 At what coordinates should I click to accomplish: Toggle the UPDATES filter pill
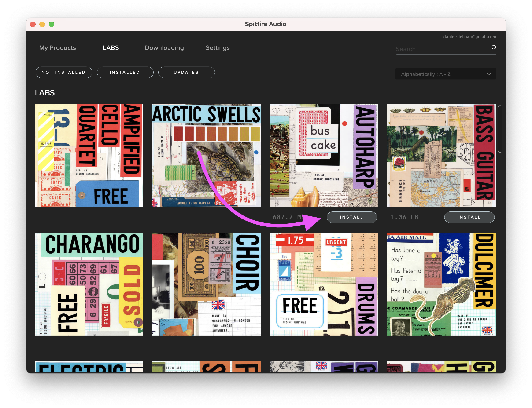click(x=186, y=72)
